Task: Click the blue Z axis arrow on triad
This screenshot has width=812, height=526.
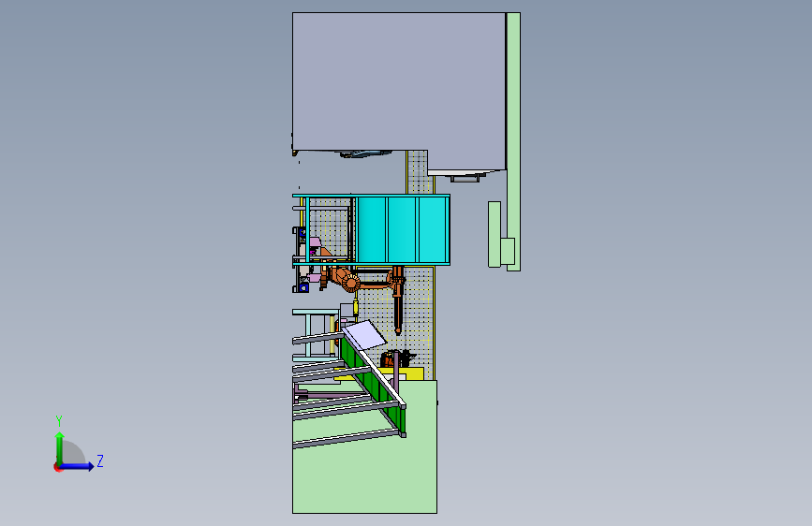Action: click(78, 466)
